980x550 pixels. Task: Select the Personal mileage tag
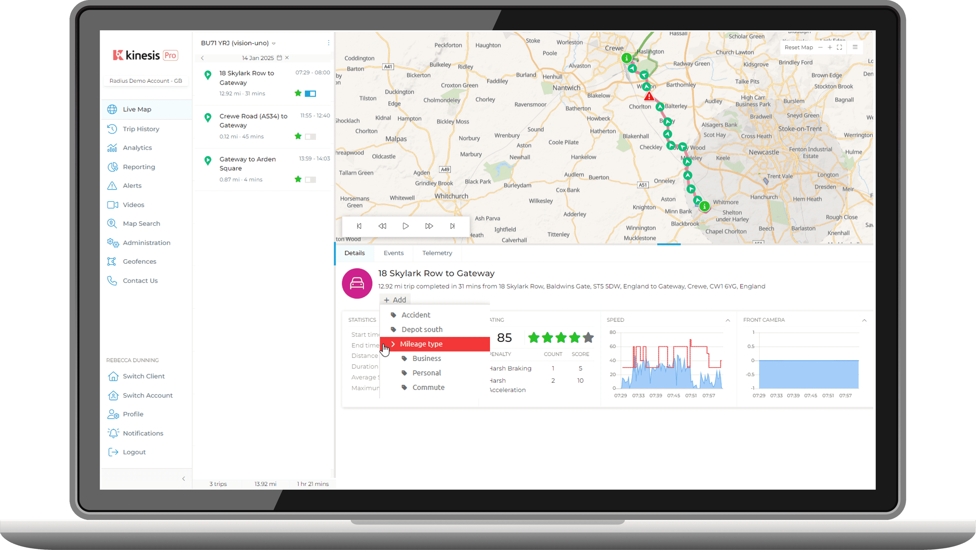coord(435,373)
